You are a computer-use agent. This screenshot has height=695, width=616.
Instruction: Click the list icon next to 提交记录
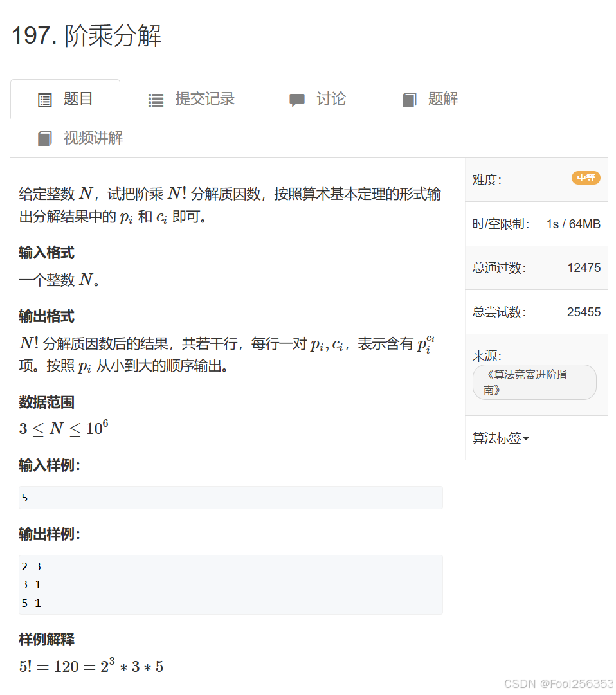[155, 99]
